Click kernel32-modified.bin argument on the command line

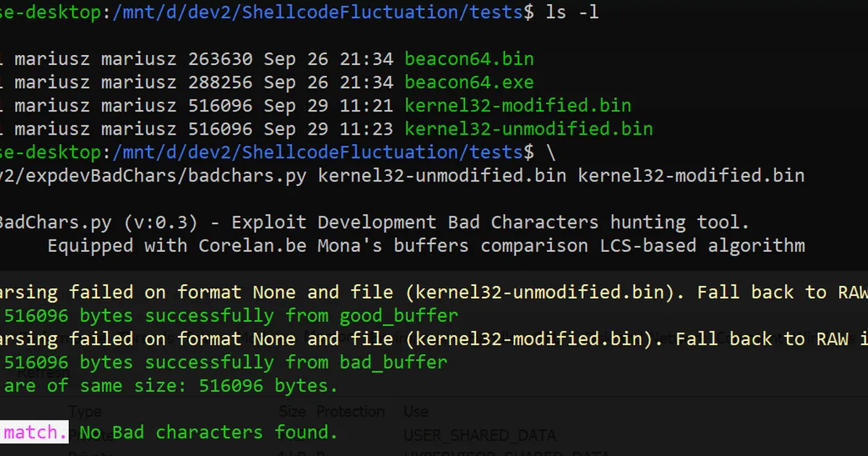[x=691, y=176]
